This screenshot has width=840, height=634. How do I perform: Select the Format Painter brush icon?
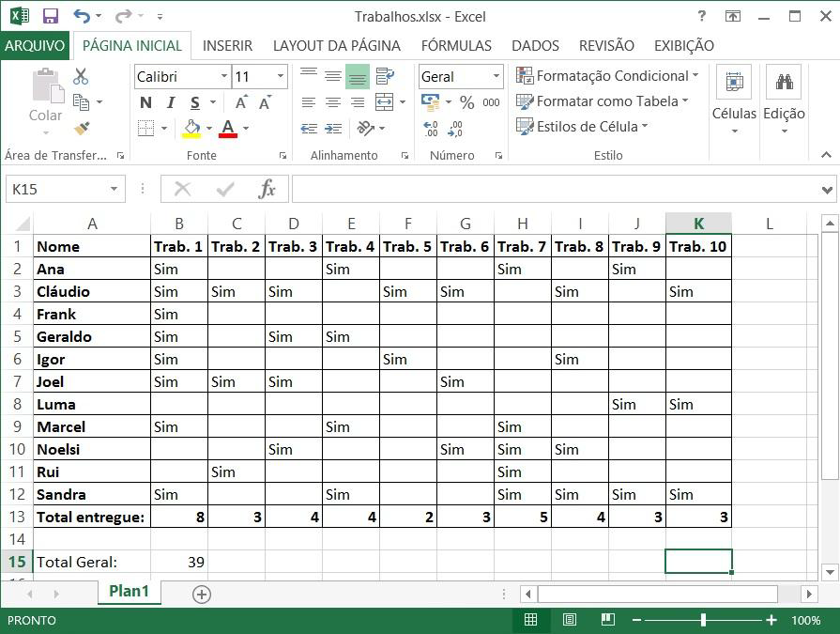(81, 128)
